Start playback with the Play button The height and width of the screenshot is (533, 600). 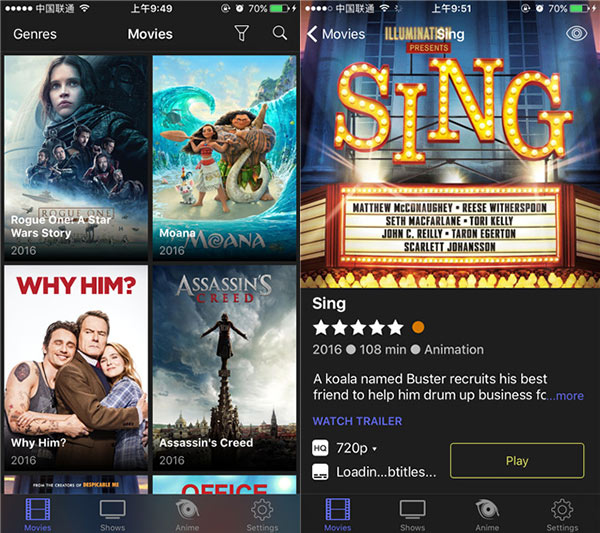[517, 461]
